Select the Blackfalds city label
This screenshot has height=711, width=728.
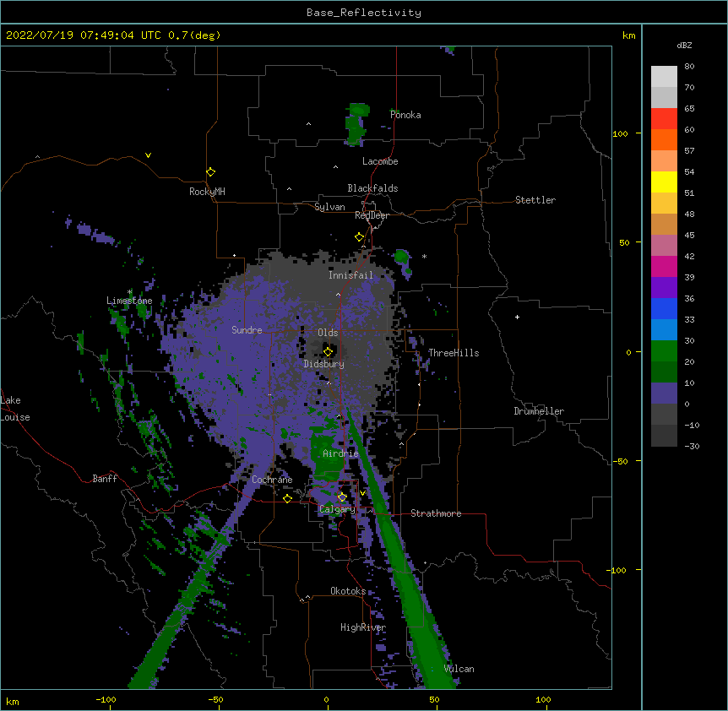(x=372, y=188)
